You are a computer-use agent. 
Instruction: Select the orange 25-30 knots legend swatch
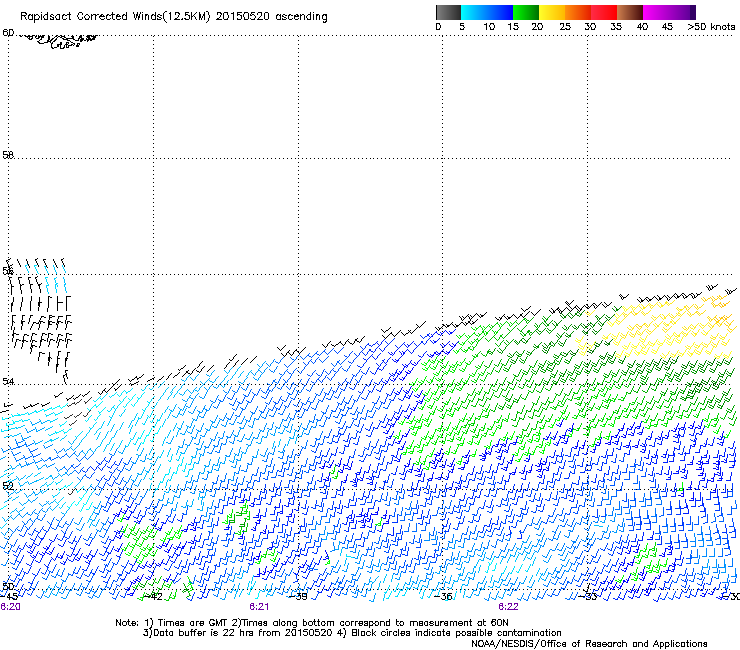578,12
